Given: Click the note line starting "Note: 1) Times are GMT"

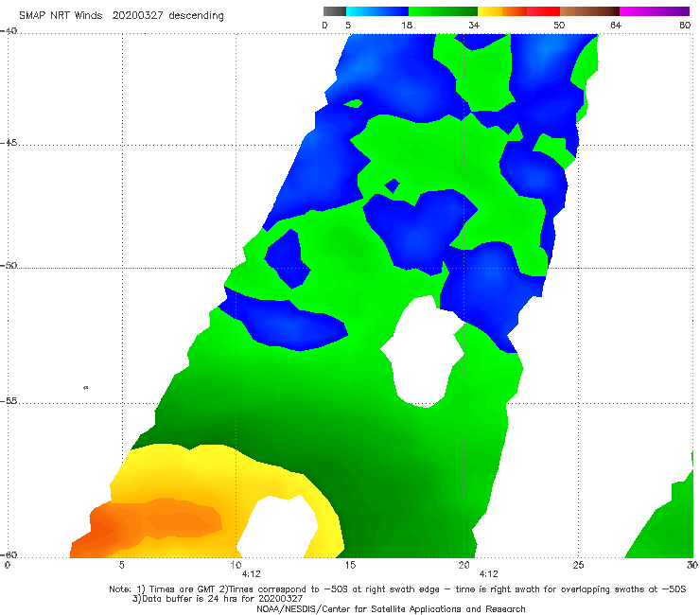Looking at the screenshot, I should [x=397, y=589].
